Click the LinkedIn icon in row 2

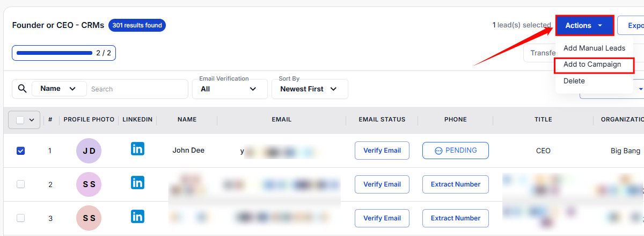coord(137,183)
